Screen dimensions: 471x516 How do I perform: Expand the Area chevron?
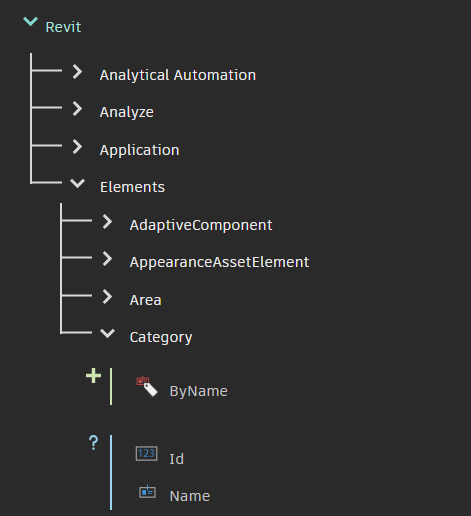pyautogui.click(x=107, y=297)
